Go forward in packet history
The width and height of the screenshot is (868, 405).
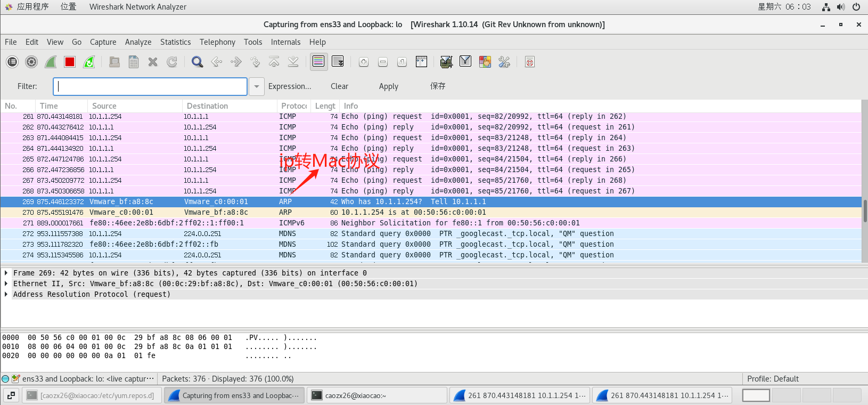[236, 62]
